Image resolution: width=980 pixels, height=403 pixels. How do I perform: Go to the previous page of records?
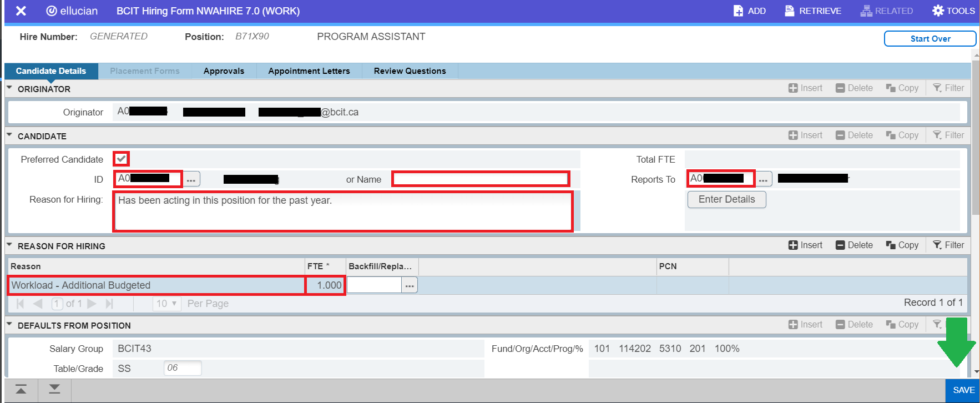[x=38, y=304]
